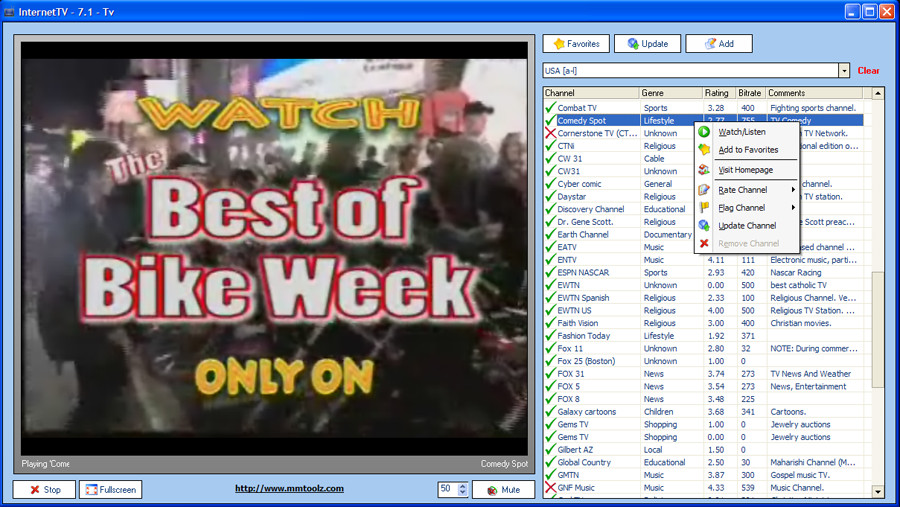Screen dimensions: 900x507
Task: Expand the Rate Channel submenu
Action: [x=746, y=190]
